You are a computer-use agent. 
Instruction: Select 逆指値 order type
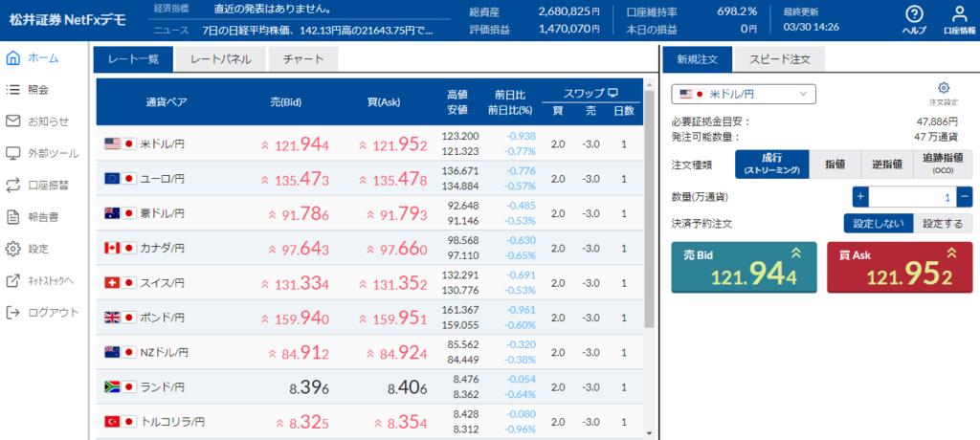(x=887, y=165)
